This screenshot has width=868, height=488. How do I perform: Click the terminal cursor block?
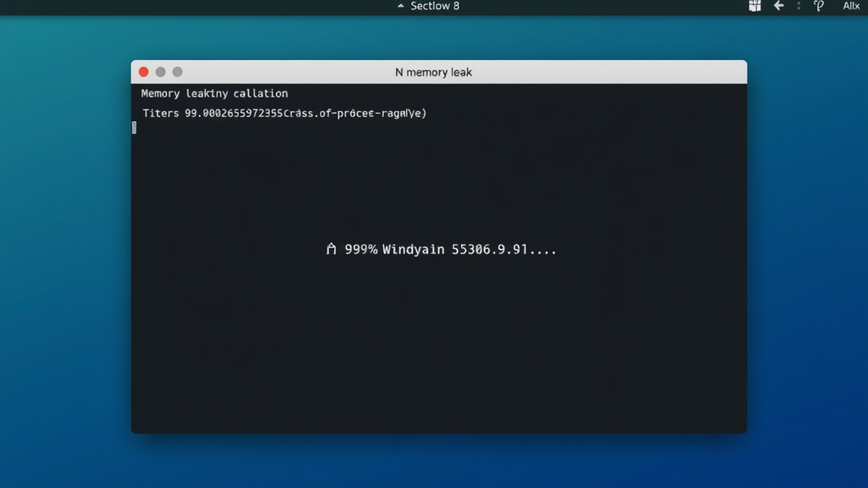[x=134, y=128]
